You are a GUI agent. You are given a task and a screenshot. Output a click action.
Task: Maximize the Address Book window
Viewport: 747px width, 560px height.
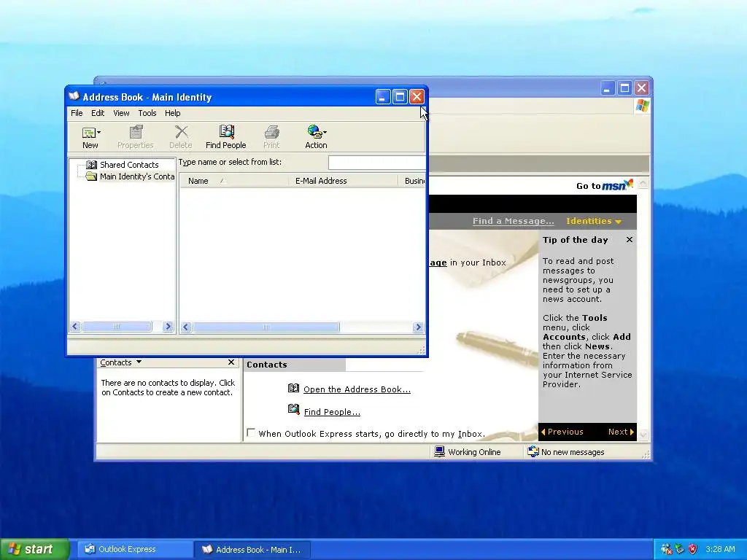(400, 97)
